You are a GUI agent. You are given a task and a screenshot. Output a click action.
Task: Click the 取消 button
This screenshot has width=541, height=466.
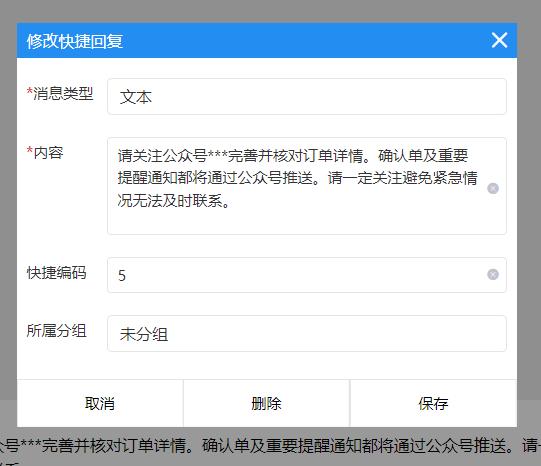(100, 403)
